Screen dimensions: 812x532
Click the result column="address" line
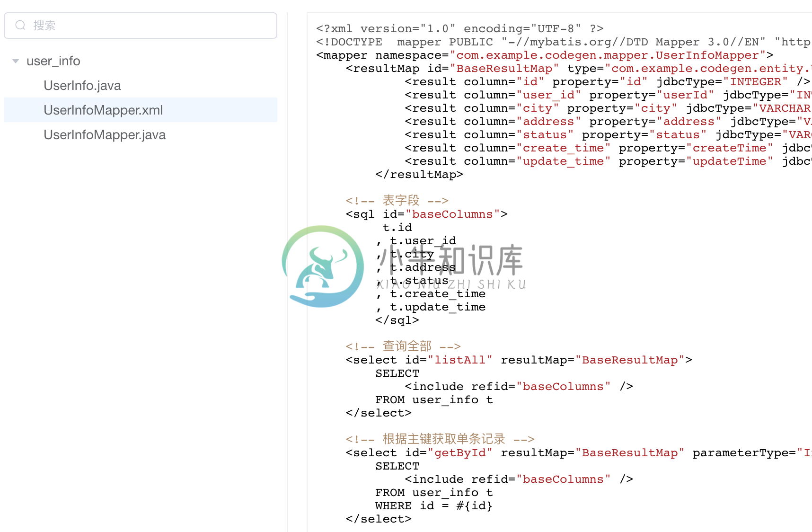(x=608, y=122)
